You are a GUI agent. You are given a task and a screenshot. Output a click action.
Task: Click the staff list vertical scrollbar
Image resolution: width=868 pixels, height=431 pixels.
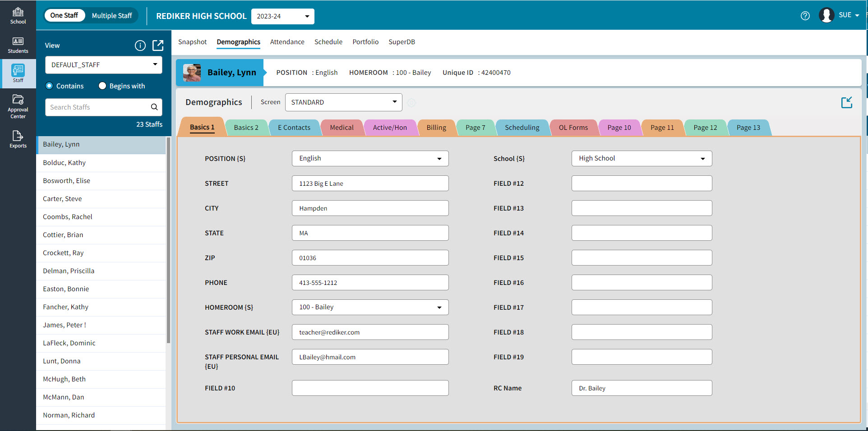tap(168, 240)
